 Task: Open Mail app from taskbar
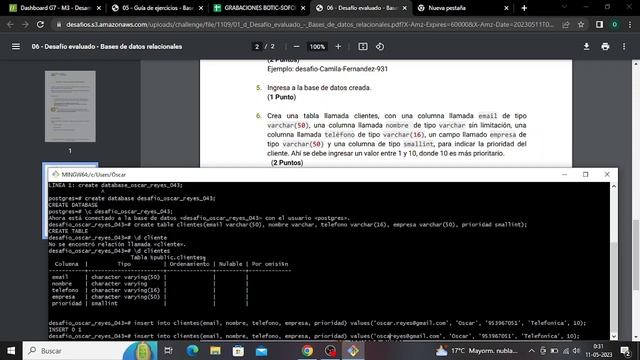pos(262,351)
